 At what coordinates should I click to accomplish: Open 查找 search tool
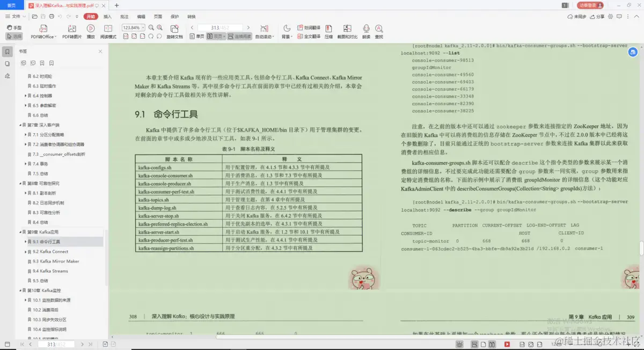379,32
